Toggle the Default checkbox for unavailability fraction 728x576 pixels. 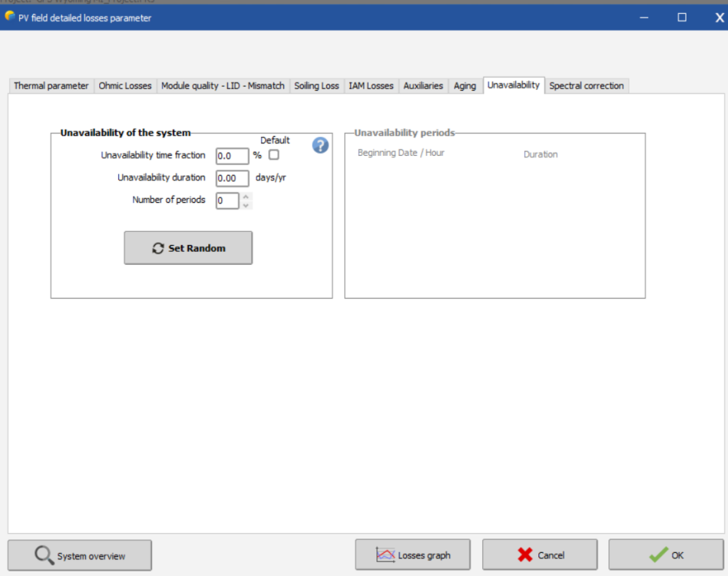click(274, 155)
